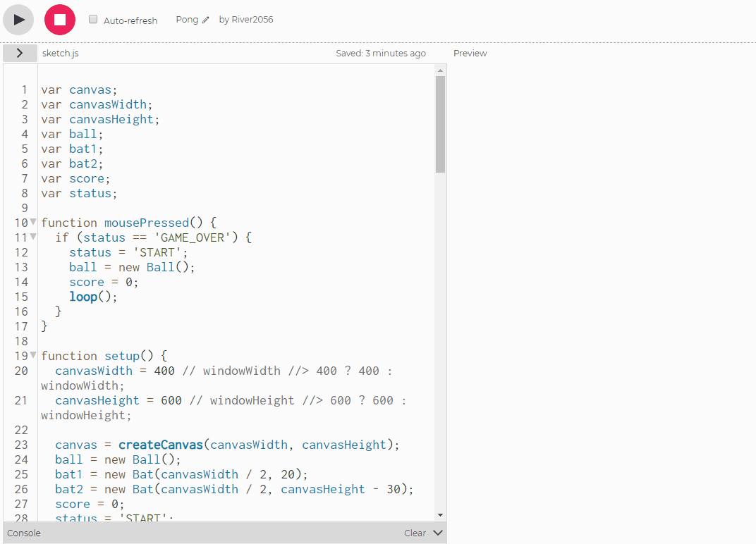Screen dimensions: 756x544
Task: Expand the file sidebar chevron
Action: click(x=20, y=53)
